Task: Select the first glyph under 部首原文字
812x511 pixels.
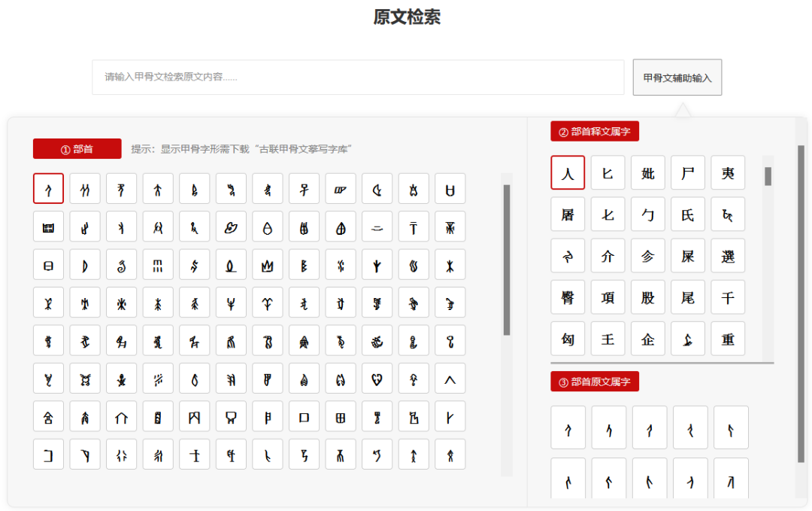Action: pos(568,427)
